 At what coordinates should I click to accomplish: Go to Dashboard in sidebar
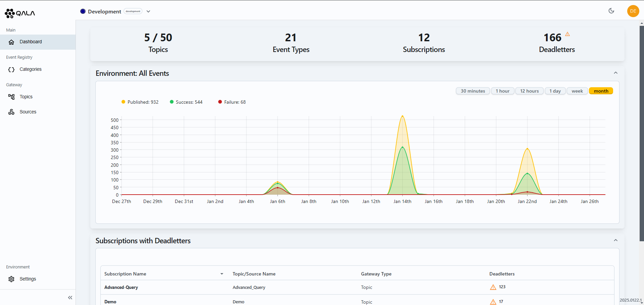[38, 42]
